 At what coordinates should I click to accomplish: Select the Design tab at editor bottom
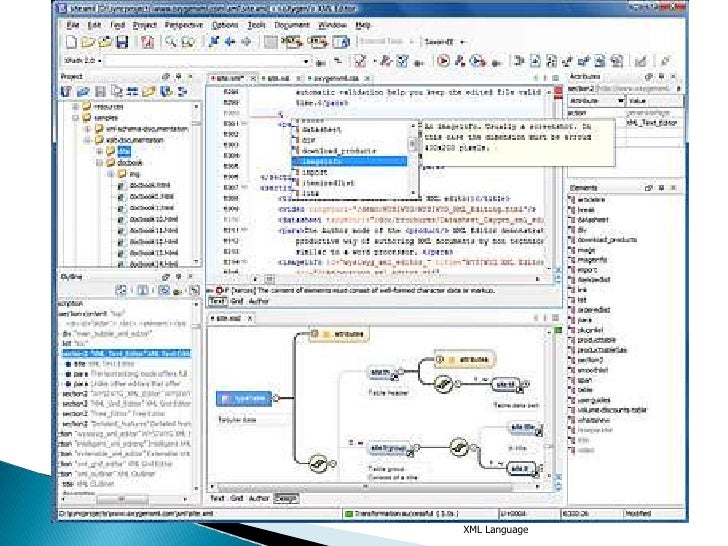click(x=286, y=497)
